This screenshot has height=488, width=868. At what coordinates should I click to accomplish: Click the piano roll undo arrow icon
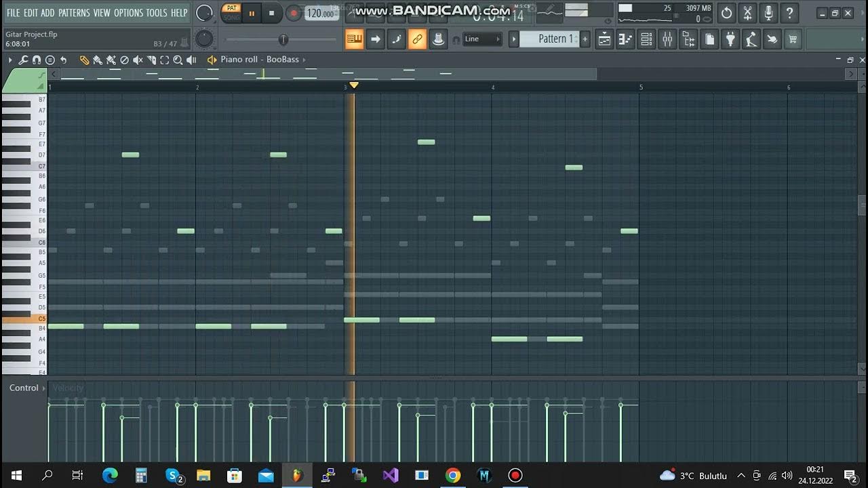(63, 60)
